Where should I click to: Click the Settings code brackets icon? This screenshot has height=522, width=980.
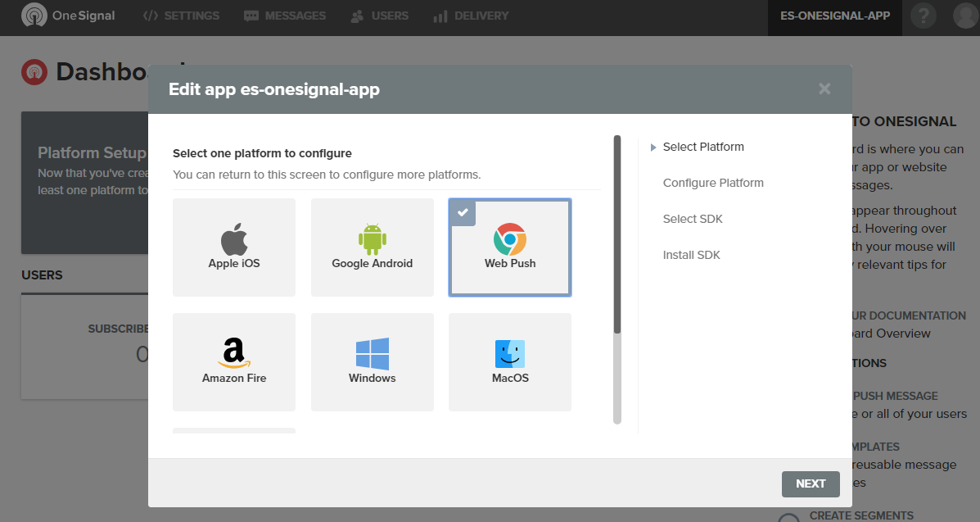click(150, 16)
